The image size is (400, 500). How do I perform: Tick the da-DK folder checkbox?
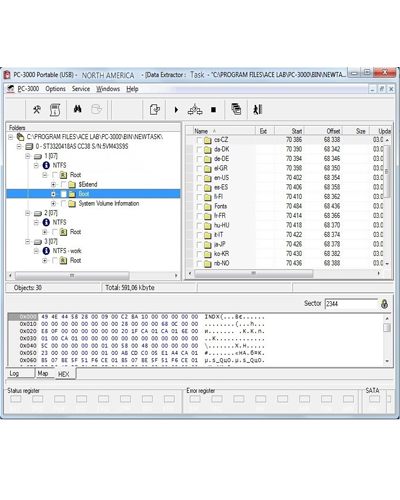pos(199,150)
